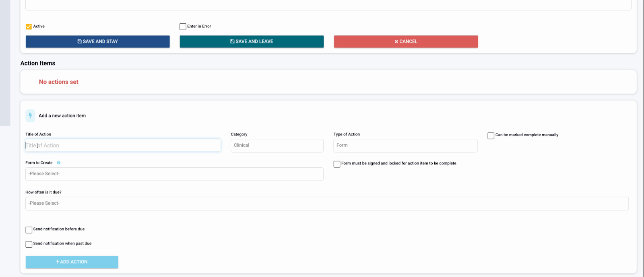Click the Save and Leave button
The width and height of the screenshot is (644, 277).
point(252,41)
